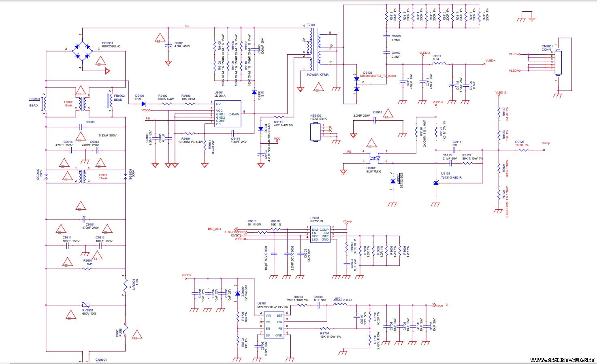Click the FB9902 bead symbol
597x364 pixels.
pos(110,101)
